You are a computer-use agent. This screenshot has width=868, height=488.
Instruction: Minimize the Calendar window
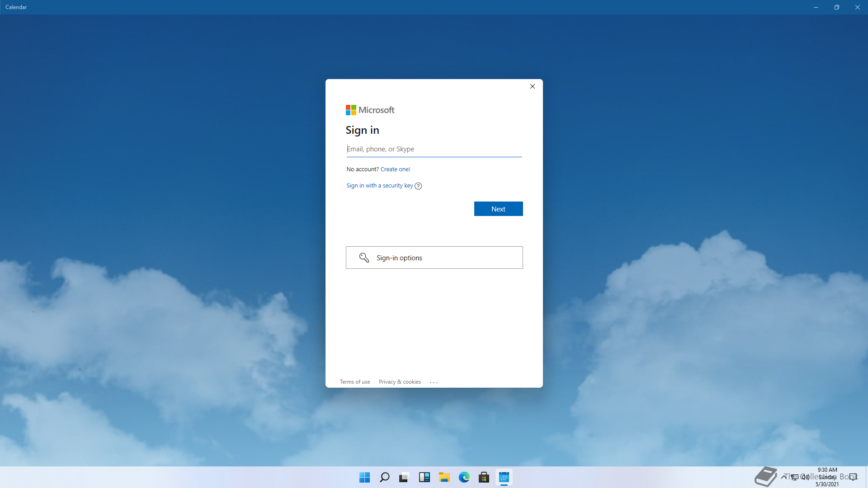[x=816, y=7]
